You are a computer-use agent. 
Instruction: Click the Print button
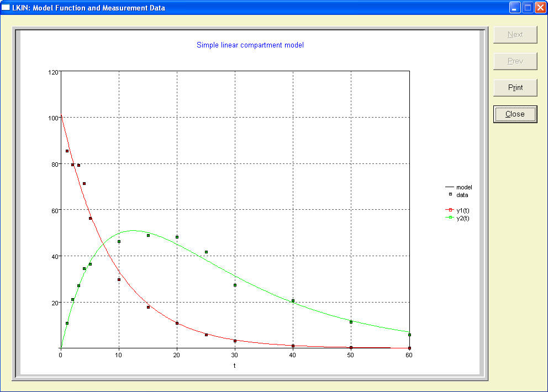(x=515, y=87)
